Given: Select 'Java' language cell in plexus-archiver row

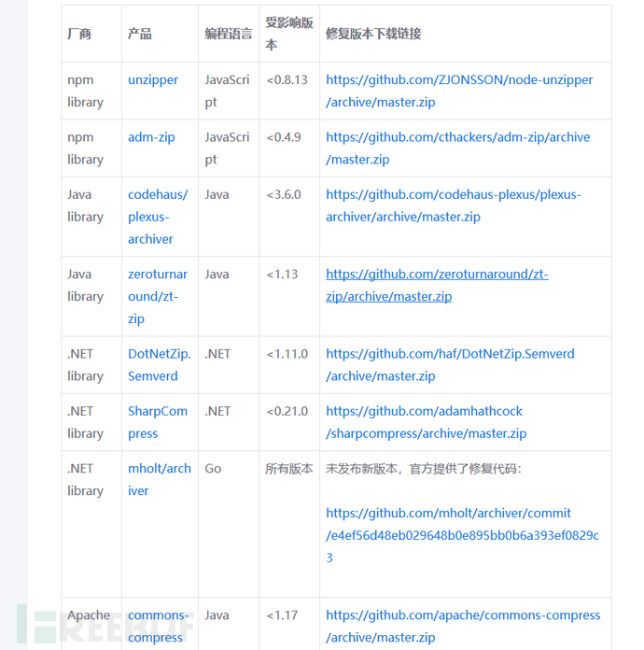Looking at the screenshot, I should tap(217, 194).
